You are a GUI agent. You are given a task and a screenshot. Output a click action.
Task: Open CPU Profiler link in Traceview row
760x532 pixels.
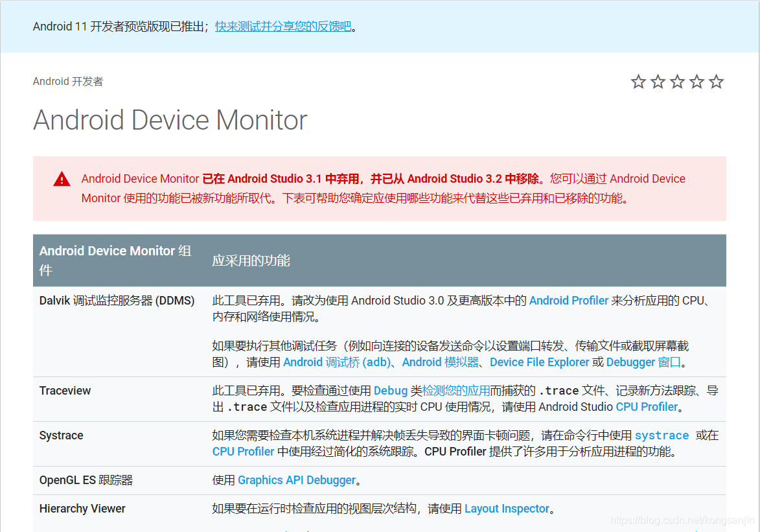click(x=647, y=407)
